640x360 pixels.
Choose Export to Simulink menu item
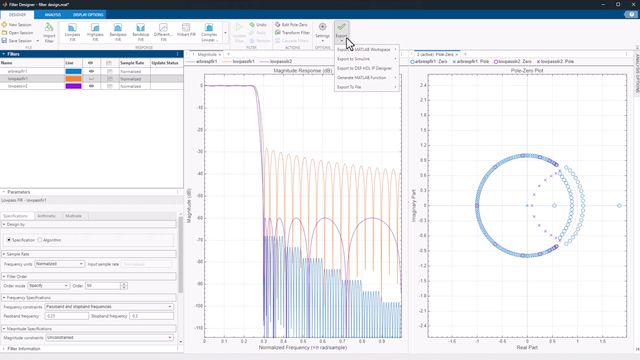point(367,59)
